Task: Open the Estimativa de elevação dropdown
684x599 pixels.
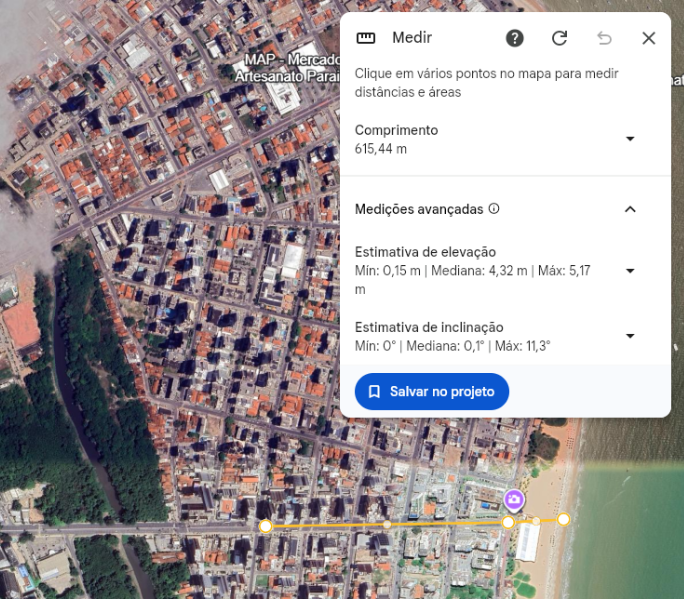Action: coord(630,271)
